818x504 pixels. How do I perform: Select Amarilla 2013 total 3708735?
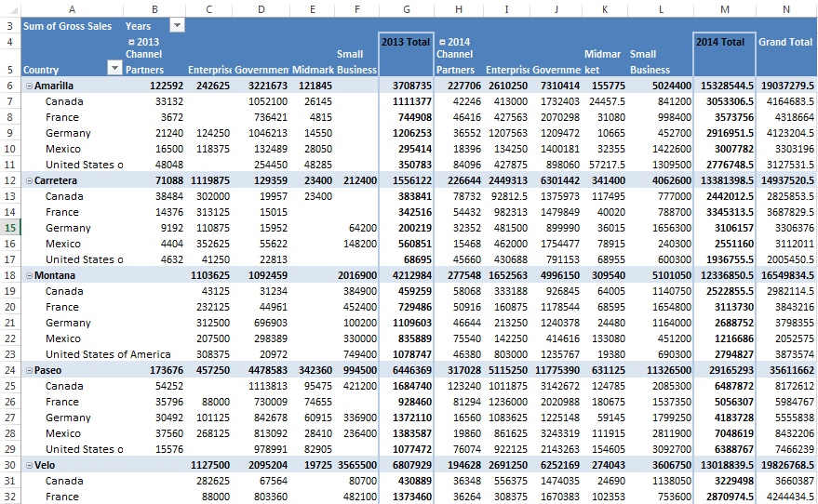(x=407, y=86)
